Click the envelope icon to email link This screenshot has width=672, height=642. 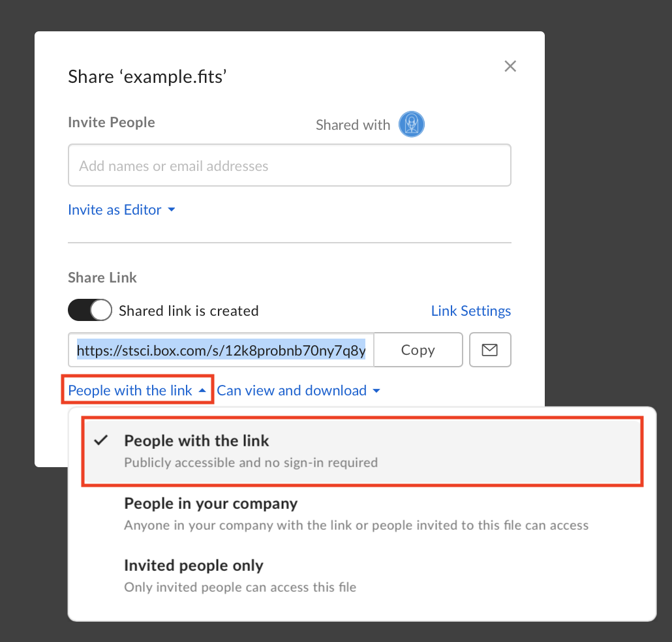click(x=489, y=350)
